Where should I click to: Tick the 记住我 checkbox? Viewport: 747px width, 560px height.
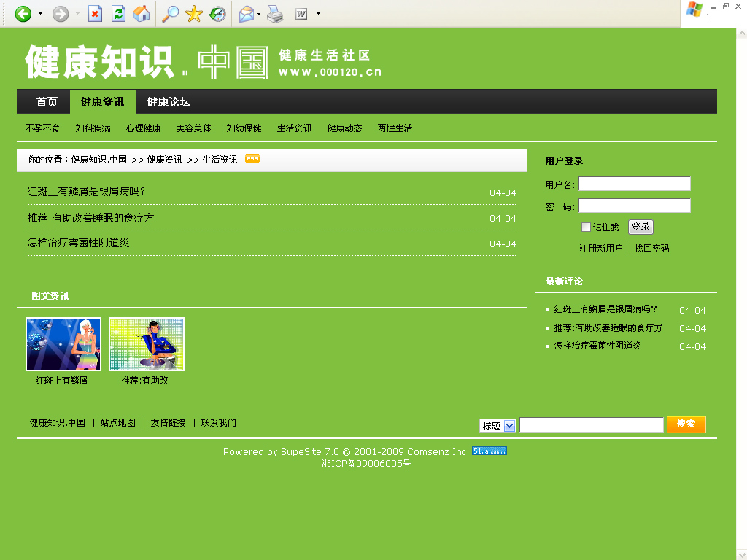pyautogui.click(x=586, y=227)
